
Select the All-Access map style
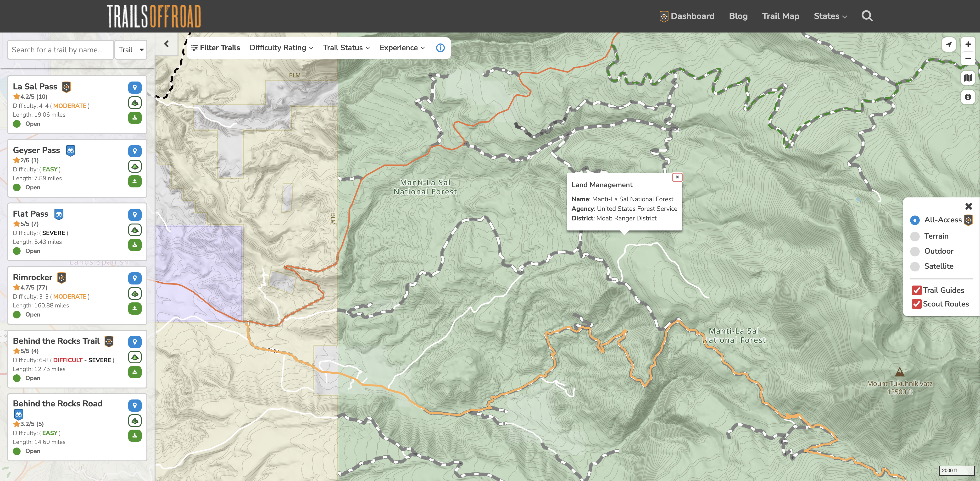pos(915,220)
